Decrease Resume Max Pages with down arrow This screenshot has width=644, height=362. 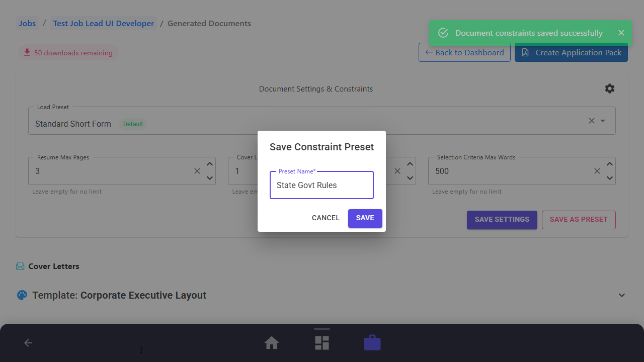[210, 178]
